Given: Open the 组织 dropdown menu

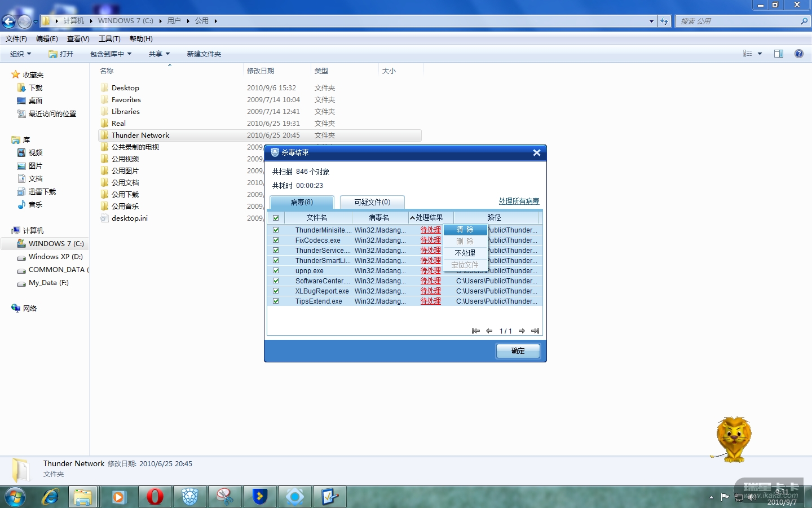Looking at the screenshot, I should coord(20,54).
